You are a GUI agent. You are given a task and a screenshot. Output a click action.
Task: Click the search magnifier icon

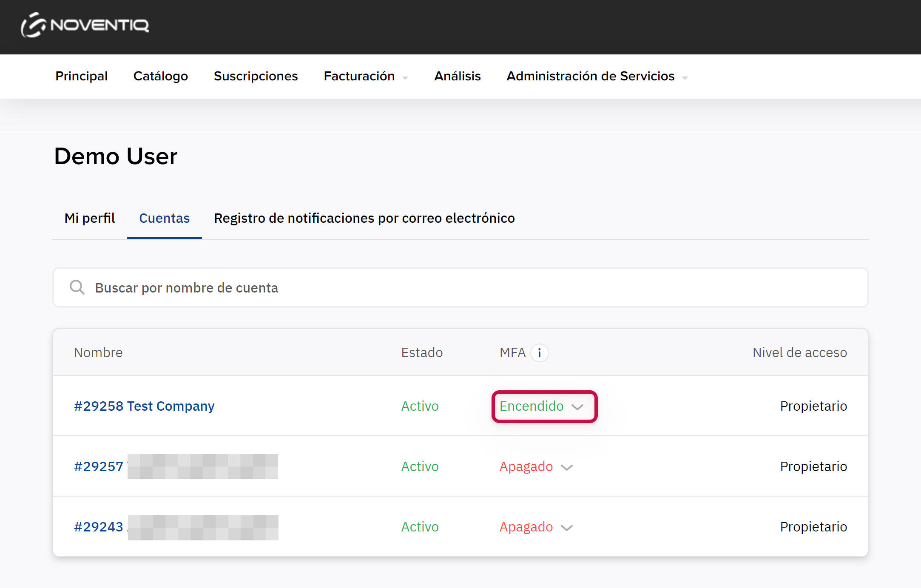click(77, 288)
